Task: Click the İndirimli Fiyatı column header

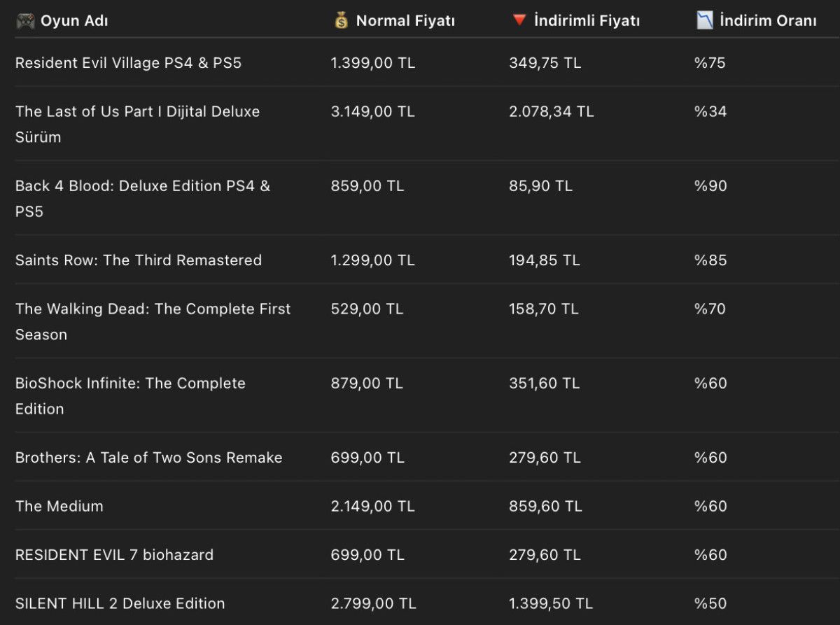Action: pos(587,21)
